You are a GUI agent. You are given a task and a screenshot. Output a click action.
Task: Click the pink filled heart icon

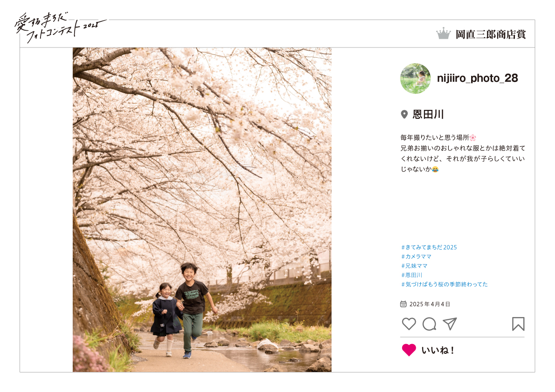(x=409, y=350)
